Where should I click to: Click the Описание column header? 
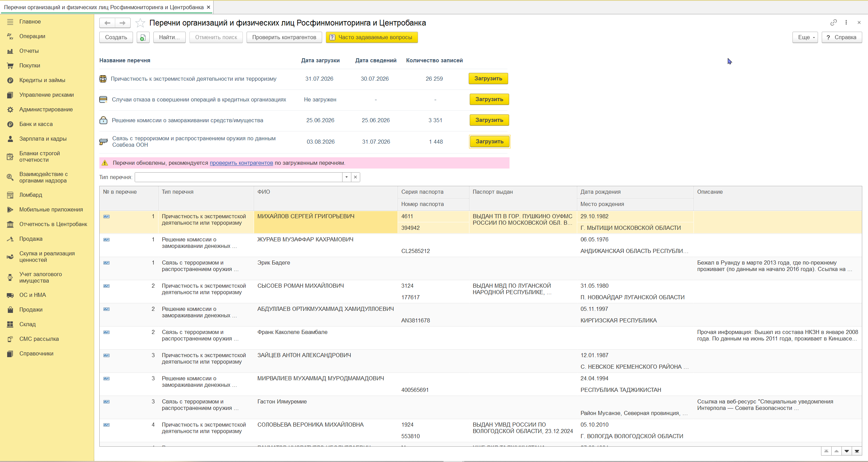coord(778,198)
